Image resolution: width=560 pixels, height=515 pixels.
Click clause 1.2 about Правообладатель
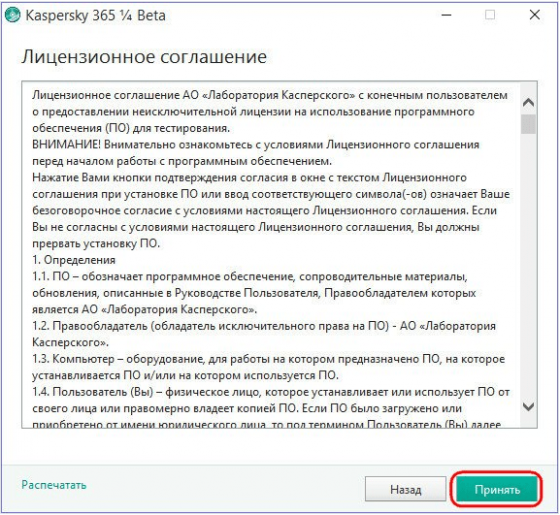pos(264,334)
